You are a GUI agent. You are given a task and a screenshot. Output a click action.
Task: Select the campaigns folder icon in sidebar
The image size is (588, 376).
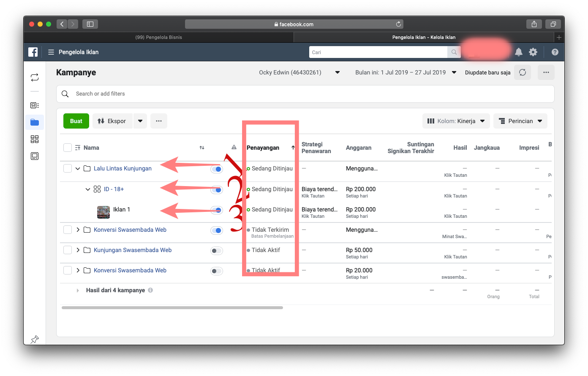pos(35,122)
